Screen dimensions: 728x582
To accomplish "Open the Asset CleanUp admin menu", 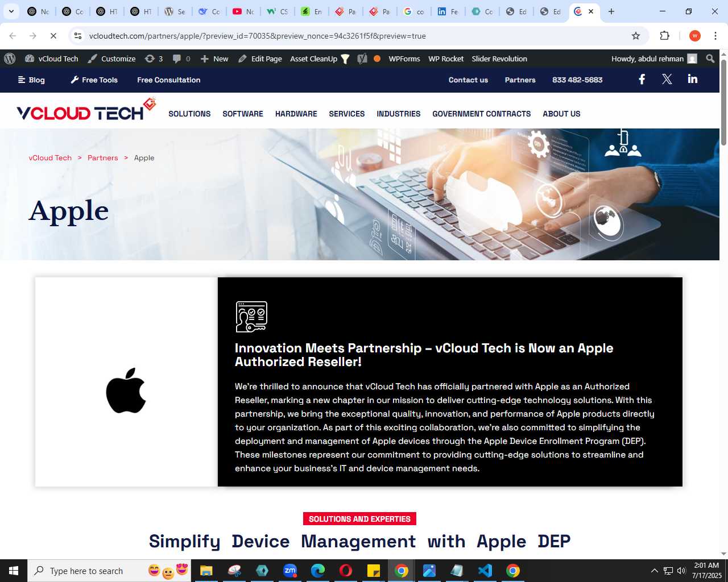I will [320, 59].
